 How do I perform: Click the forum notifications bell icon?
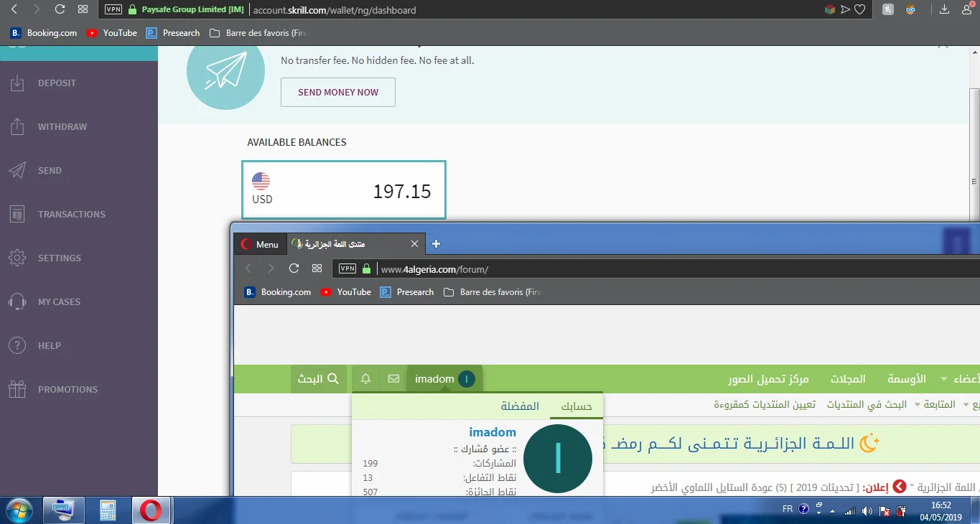(366, 379)
